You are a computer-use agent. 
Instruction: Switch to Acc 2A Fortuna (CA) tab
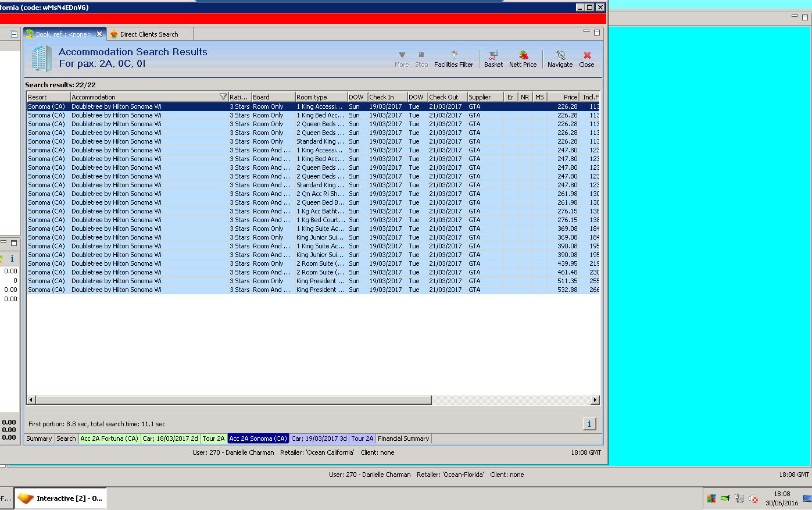109,438
